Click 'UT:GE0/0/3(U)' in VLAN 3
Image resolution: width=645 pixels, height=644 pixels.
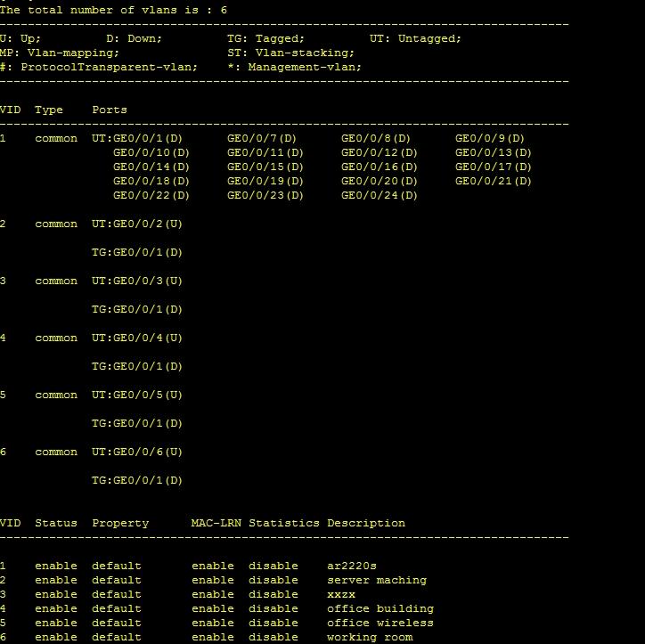pyautogui.click(x=137, y=281)
